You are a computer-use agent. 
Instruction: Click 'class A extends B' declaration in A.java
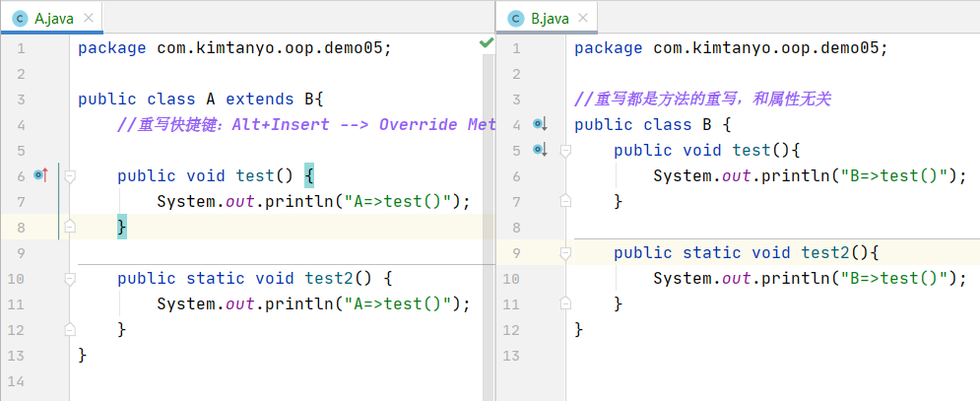tap(199, 100)
